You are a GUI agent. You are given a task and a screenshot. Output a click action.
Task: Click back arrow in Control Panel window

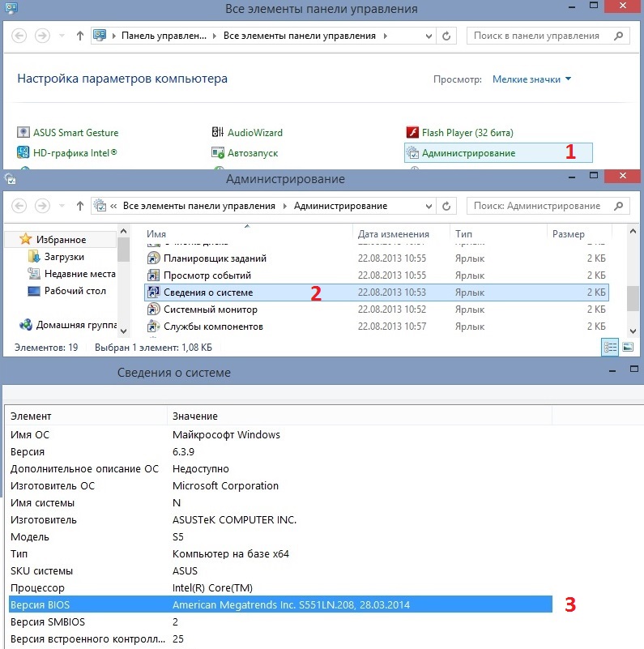(19, 36)
